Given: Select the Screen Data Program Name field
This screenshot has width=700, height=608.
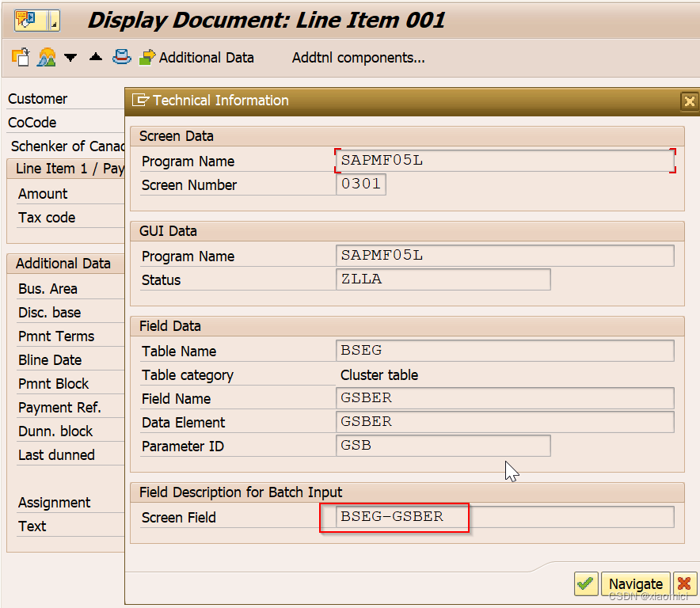Looking at the screenshot, I should click(x=505, y=161).
